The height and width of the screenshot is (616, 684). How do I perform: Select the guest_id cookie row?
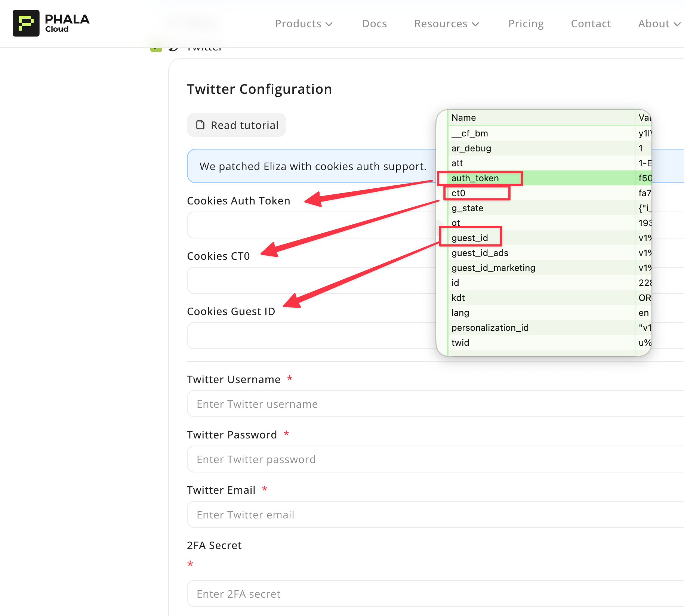[549, 238]
